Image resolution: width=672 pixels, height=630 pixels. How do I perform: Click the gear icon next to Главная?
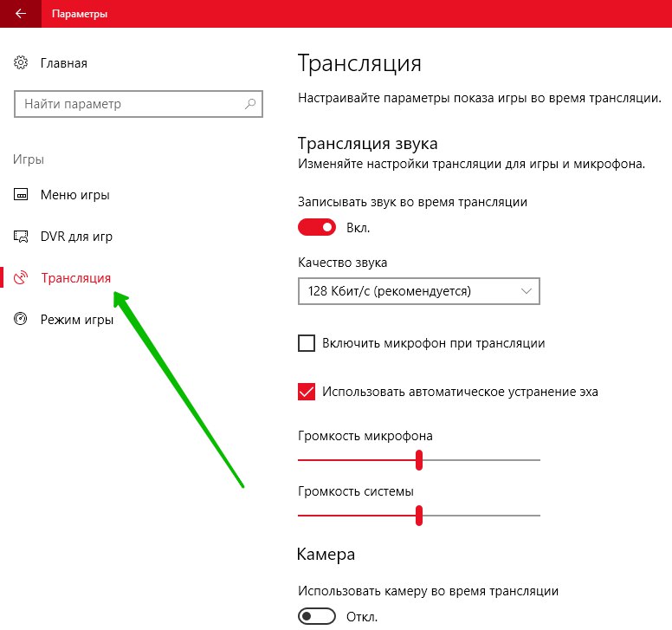[x=21, y=62]
